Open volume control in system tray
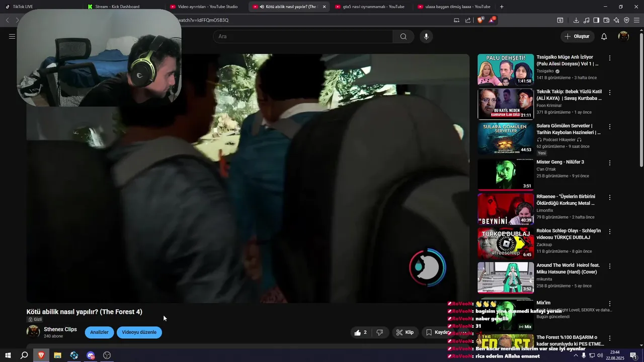 600,355
